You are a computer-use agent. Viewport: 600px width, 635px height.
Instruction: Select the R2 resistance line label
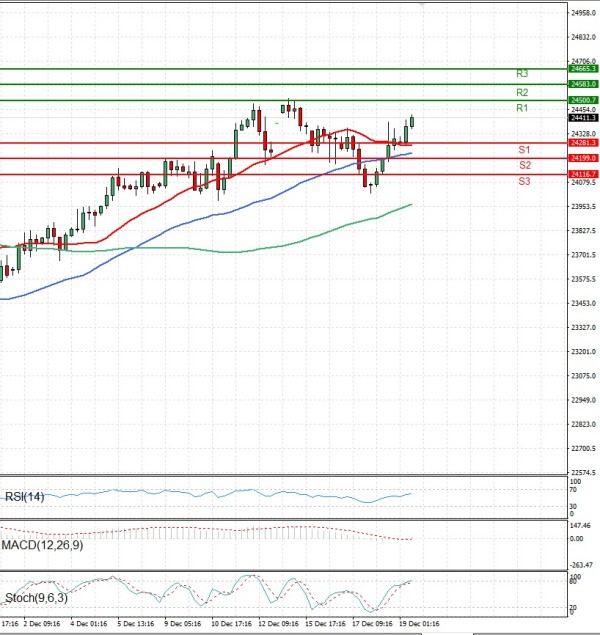522,92
